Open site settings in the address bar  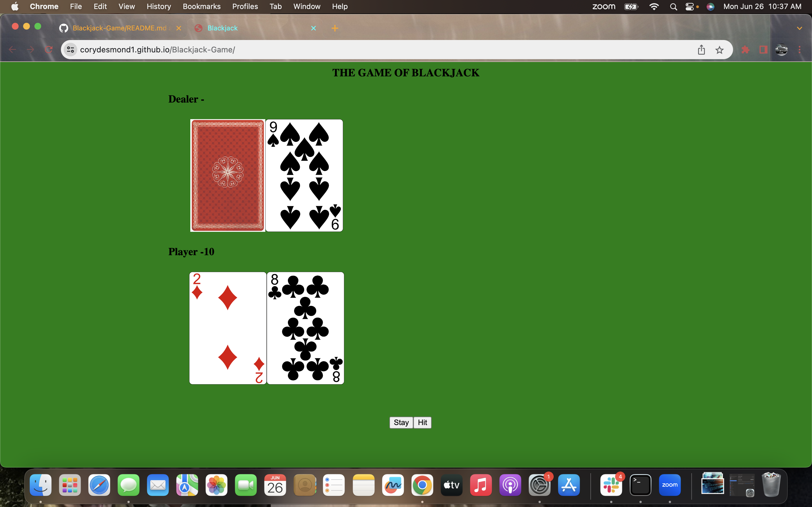click(70, 49)
